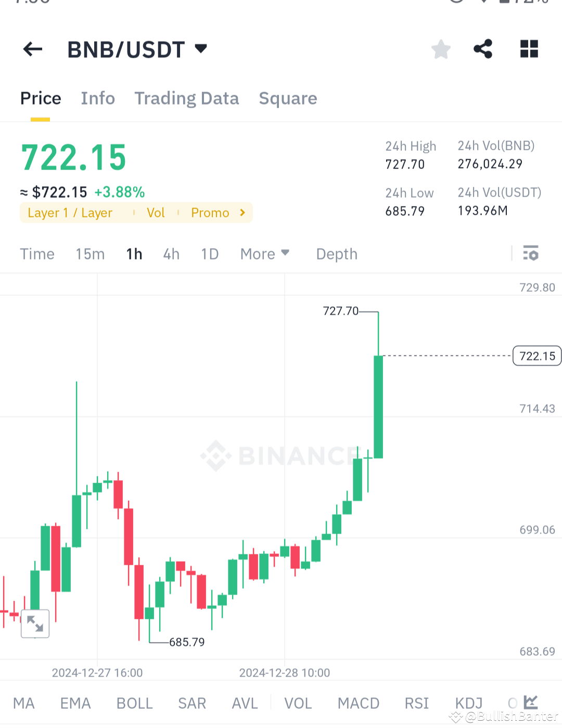Click the back arrow to exit the chart
Image resolution: width=562 pixels, height=728 pixels.
(x=32, y=49)
